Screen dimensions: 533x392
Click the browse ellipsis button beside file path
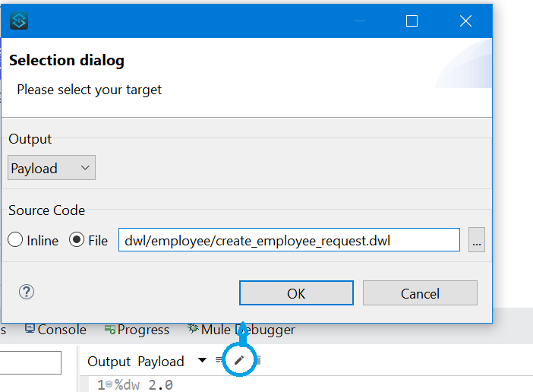477,240
